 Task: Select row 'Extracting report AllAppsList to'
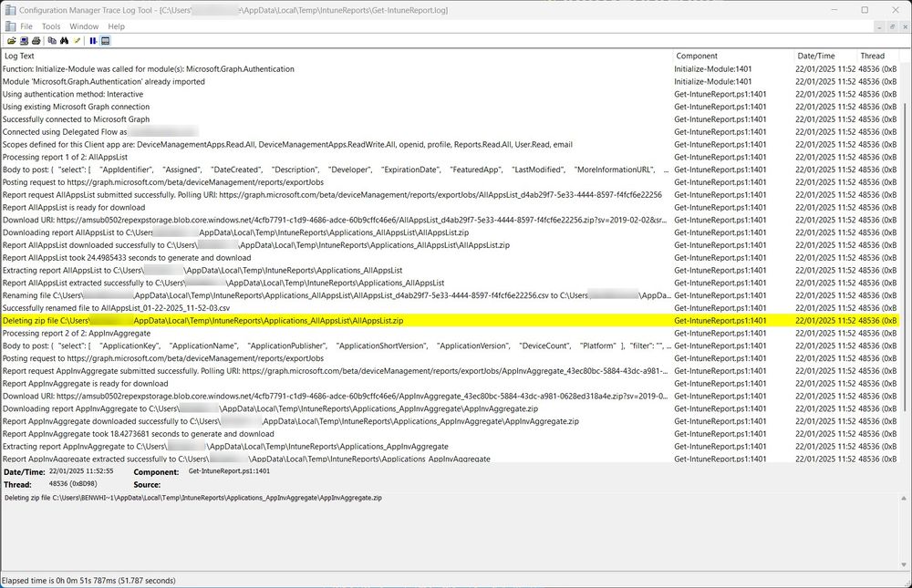(x=451, y=271)
